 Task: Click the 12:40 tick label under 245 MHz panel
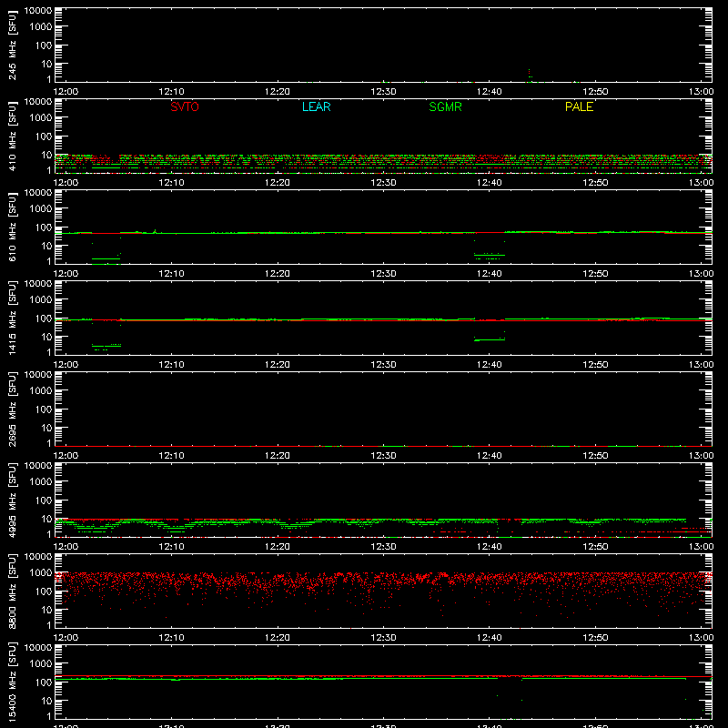click(x=489, y=92)
